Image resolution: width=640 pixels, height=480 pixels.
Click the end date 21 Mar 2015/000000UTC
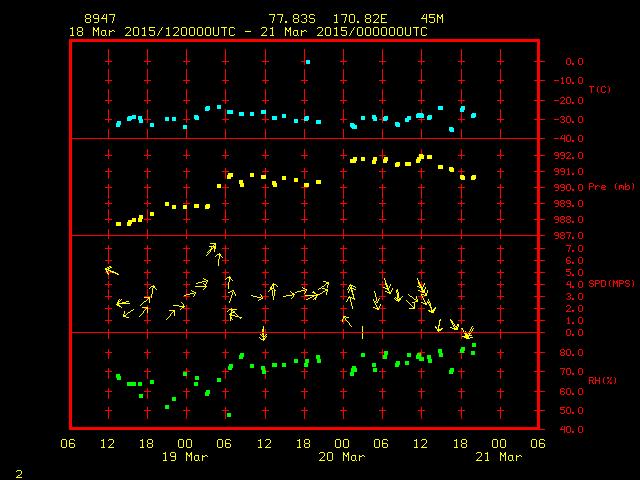tap(344, 32)
